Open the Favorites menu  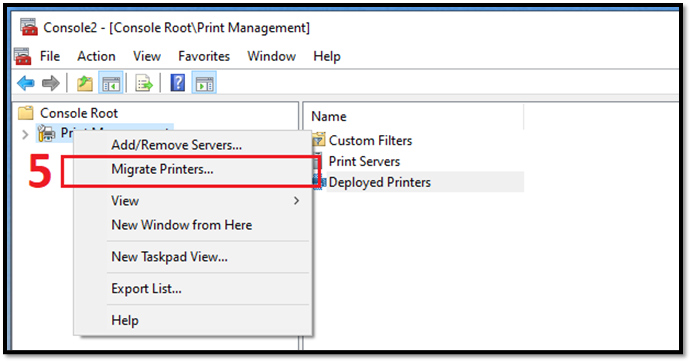click(x=204, y=56)
